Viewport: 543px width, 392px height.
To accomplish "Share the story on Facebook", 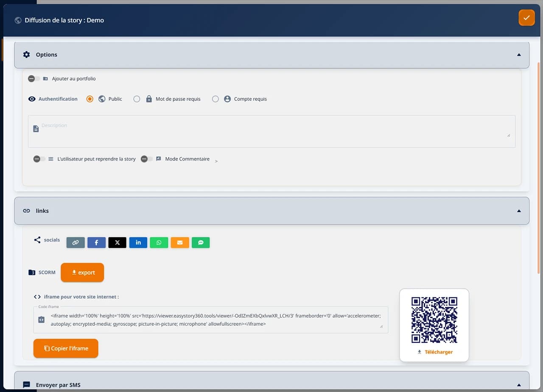I will (x=96, y=242).
